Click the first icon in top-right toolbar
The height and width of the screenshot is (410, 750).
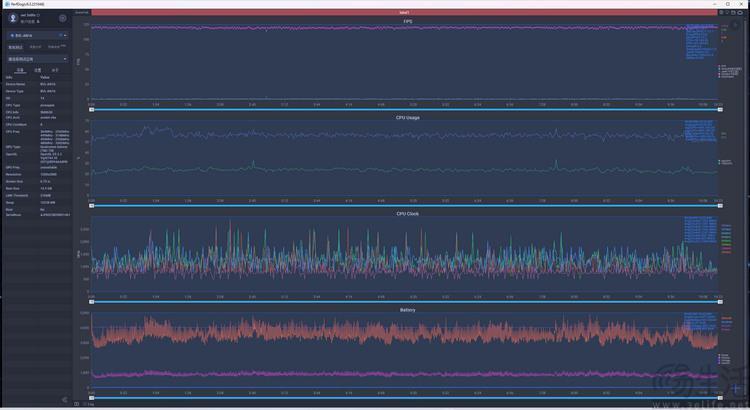pos(721,12)
